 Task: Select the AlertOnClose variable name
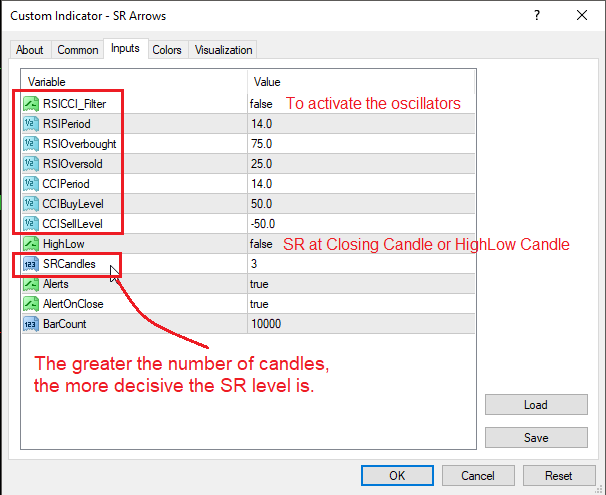point(73,304)
